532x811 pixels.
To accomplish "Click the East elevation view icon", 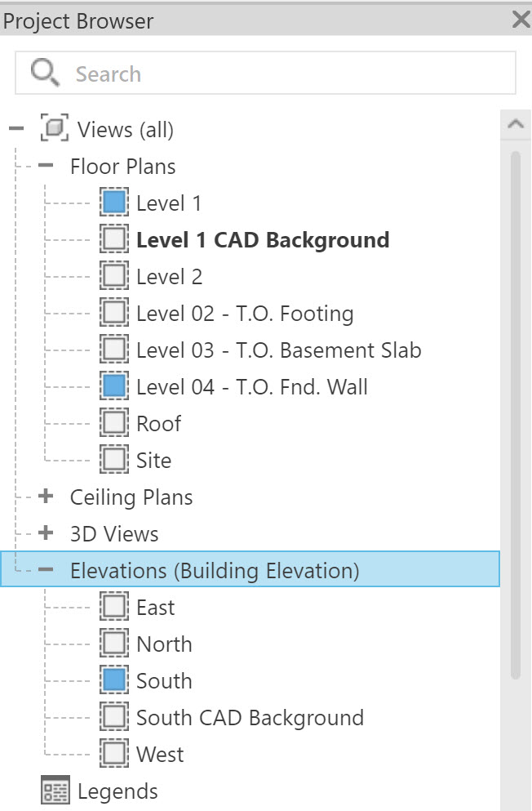I will (x=113, y=606).
